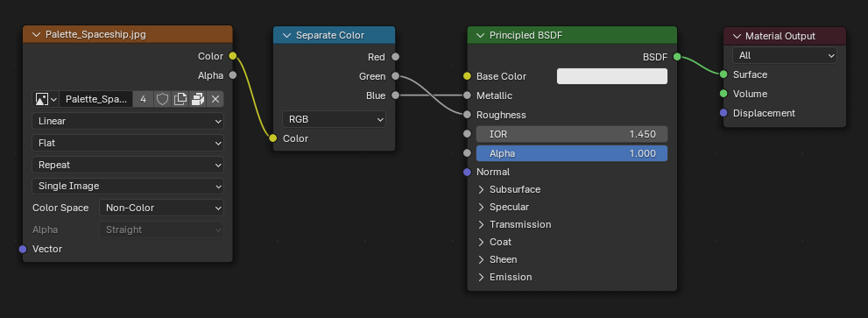Collapse the Principled BSDF node
This screenshot has width=868, height=318.
click(x=481, y=35)
